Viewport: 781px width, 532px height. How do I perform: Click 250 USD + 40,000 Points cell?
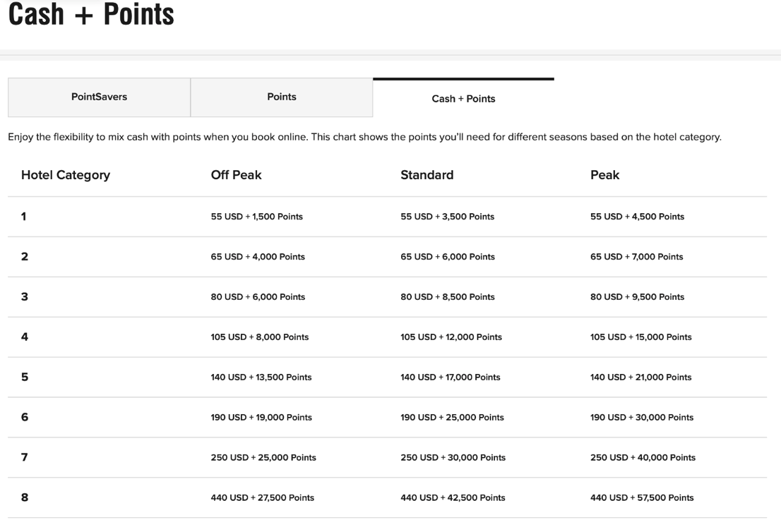[643, 457]
